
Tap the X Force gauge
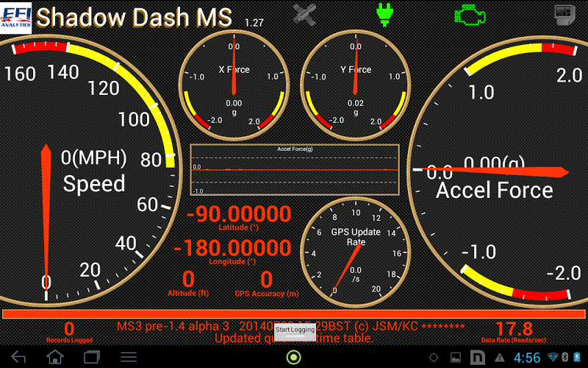(234, 85)
